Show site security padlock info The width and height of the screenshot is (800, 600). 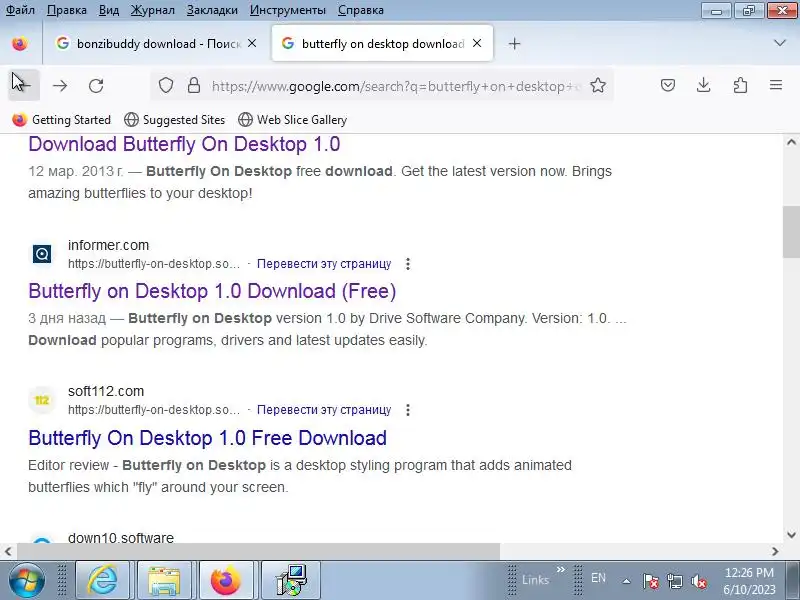[x=193, y=85]
